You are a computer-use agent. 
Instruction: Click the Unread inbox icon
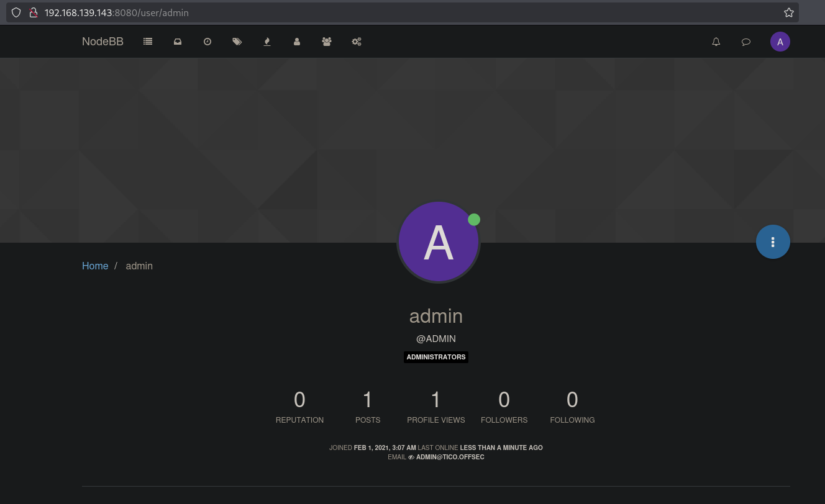(178, 42)
